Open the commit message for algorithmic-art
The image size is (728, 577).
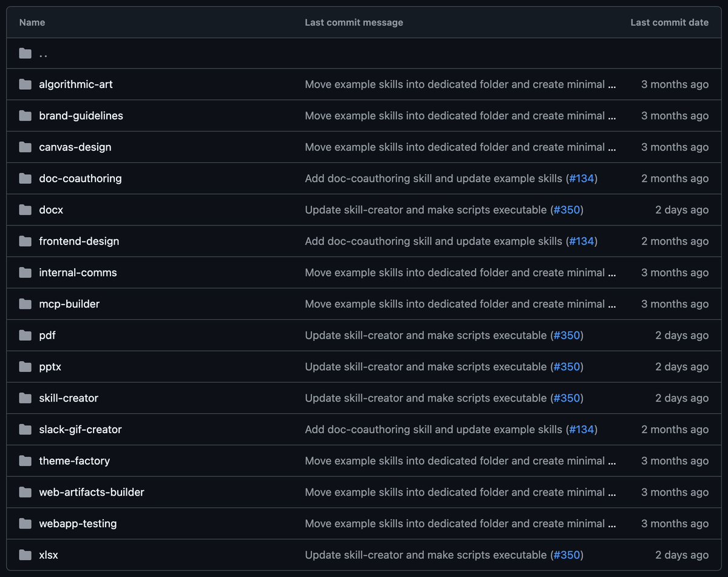click(455, 84)
